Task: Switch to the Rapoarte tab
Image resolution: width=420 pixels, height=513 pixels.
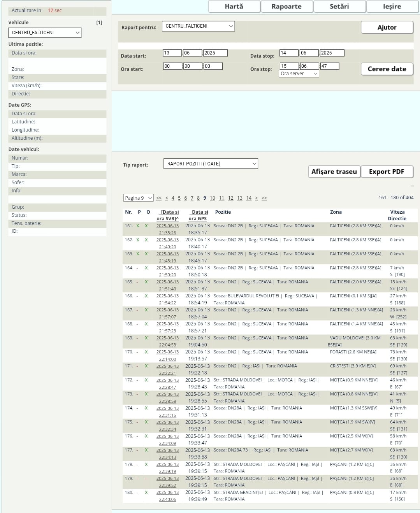Action: click(286, 7)
